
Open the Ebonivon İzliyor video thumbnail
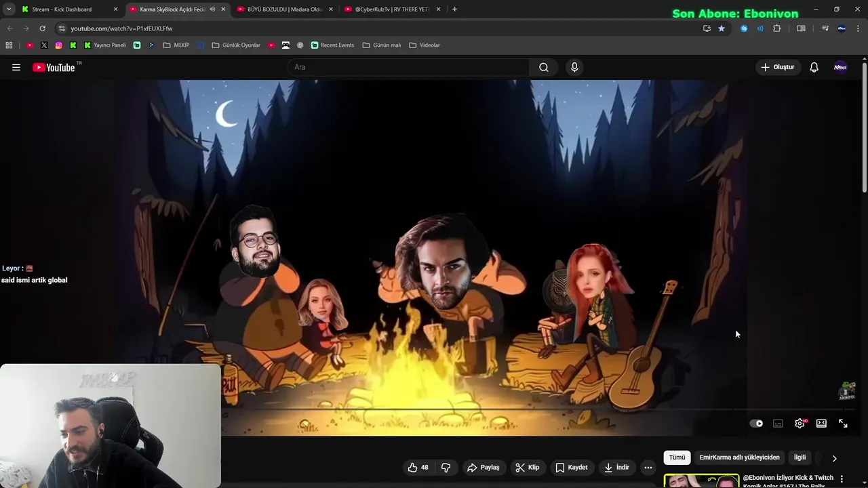(701, 481)
